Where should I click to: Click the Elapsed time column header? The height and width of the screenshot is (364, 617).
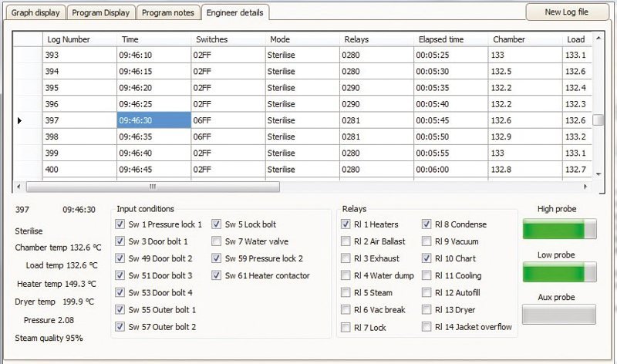(x=451, y=39)
